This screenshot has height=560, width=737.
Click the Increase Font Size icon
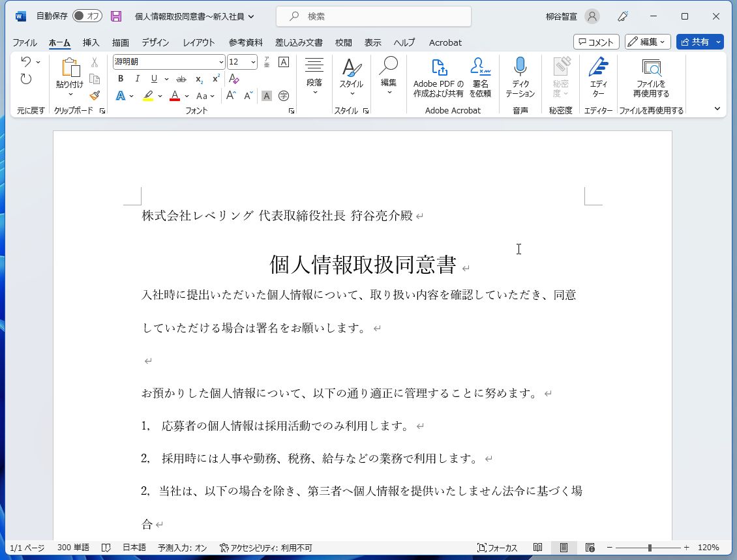pos(230,95)
